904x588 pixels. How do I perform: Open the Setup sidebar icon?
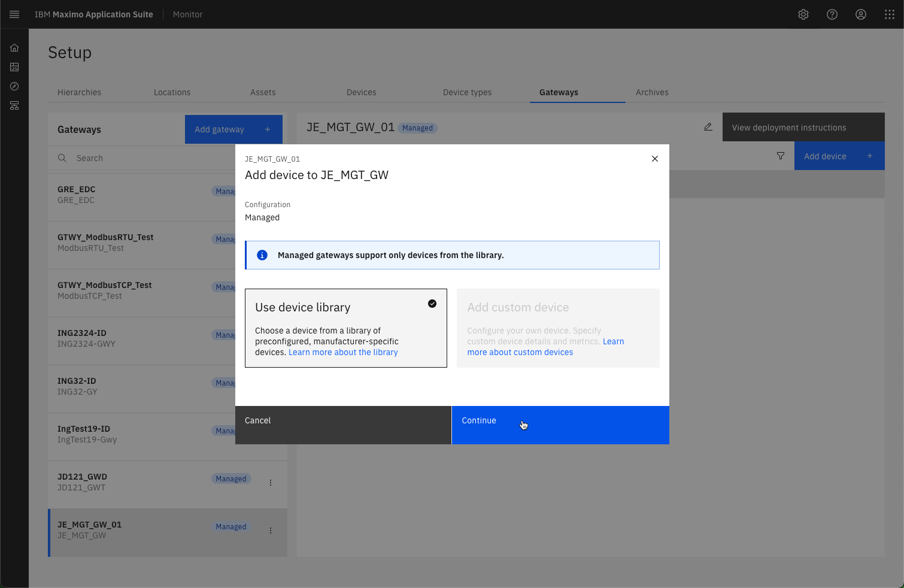[x=14, y=105]
